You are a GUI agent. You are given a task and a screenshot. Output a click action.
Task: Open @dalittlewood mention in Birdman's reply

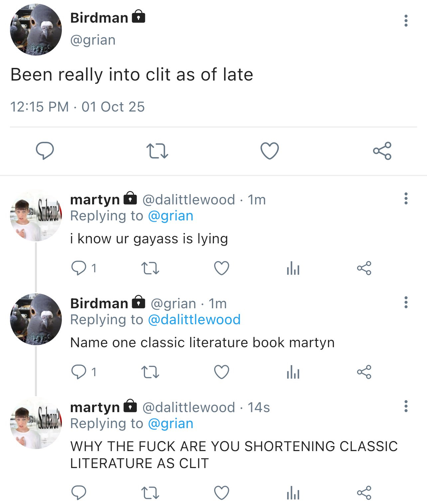tap(194, 320)
